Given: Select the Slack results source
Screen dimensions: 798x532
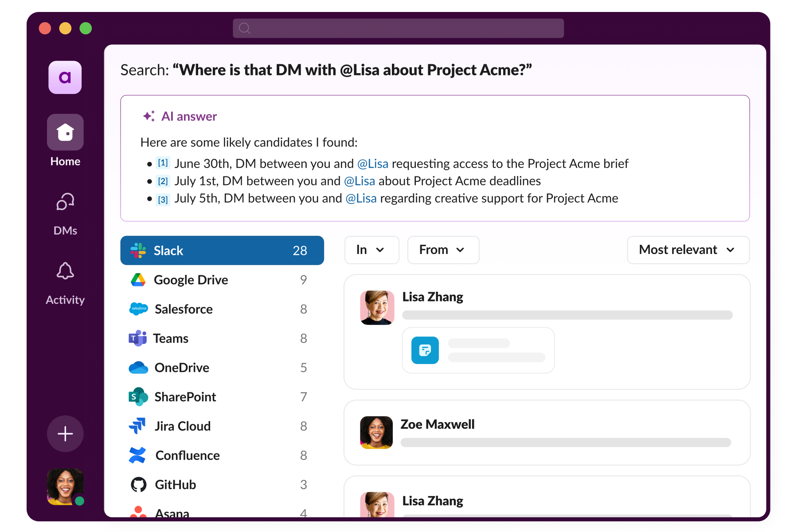Looking at the screenshot, I should tap(222, 250).
